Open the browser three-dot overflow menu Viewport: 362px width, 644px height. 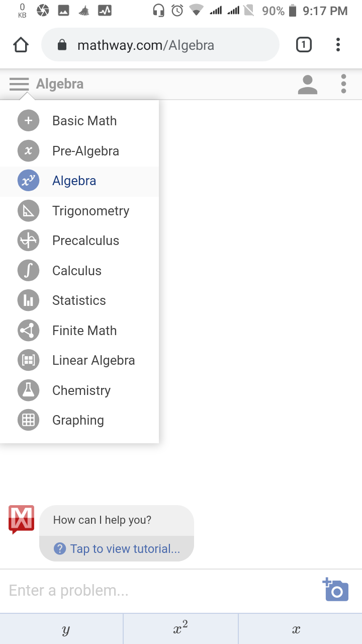(338, 45)
